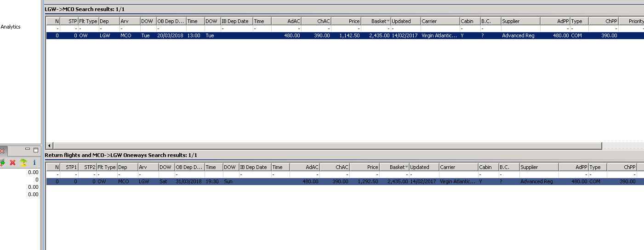Click the LGW->MCO table horizontal scrollbar thumb
Image resolution: width=644 pixels, height=250 pixels.
[x=328, y=145]
